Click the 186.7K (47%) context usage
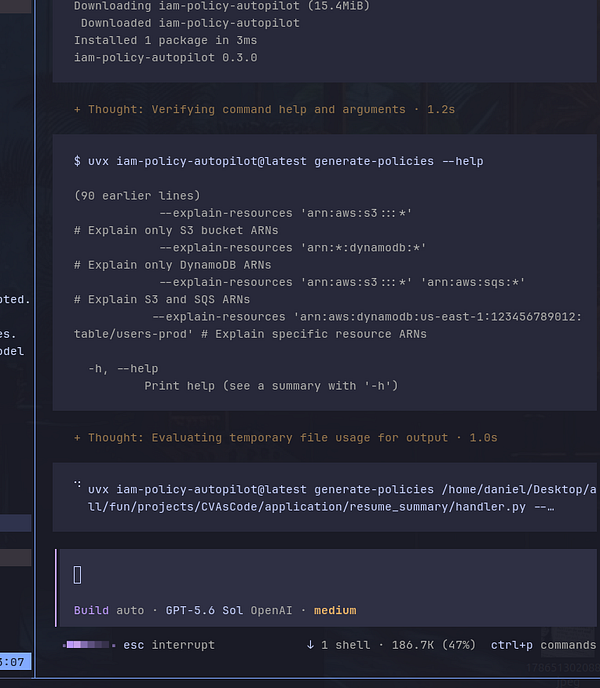 [x=433, y=645]
